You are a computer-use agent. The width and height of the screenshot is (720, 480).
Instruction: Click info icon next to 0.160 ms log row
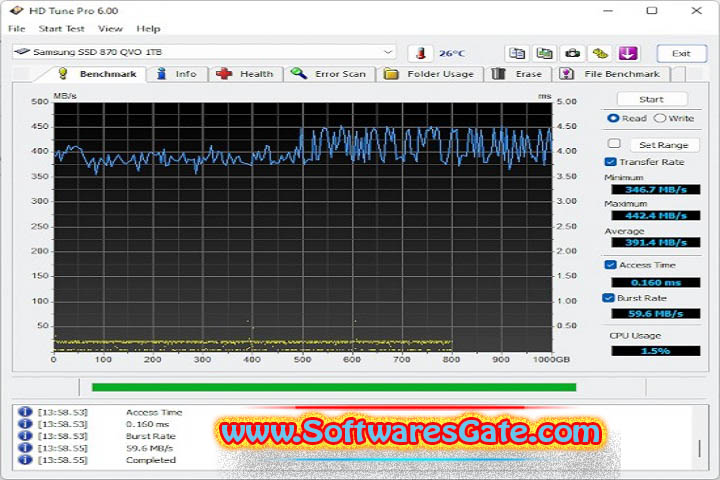tap(25, 424)
